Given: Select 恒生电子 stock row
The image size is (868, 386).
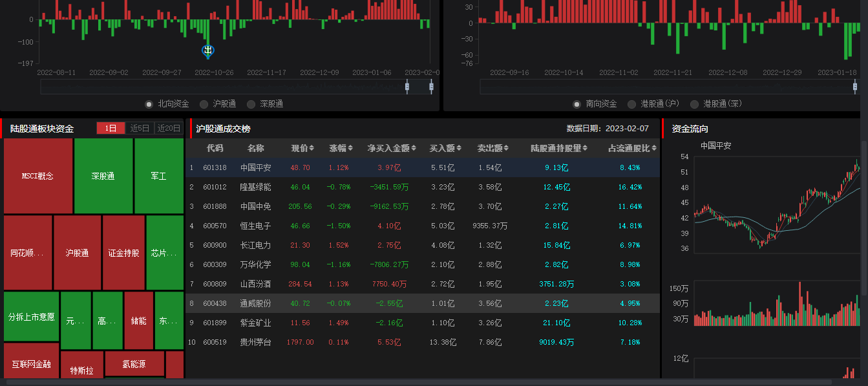Looking at the screenshot, I should (423, 226).
